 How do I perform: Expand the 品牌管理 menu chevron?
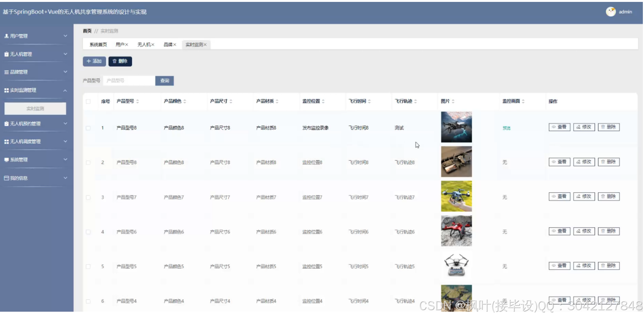click(65, 72)
